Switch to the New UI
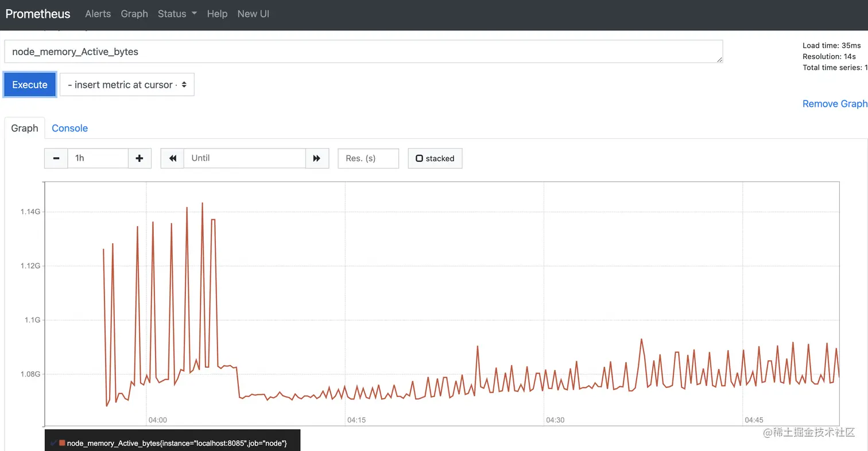Screen dimensions: 868x451 [x=253, y=14]
